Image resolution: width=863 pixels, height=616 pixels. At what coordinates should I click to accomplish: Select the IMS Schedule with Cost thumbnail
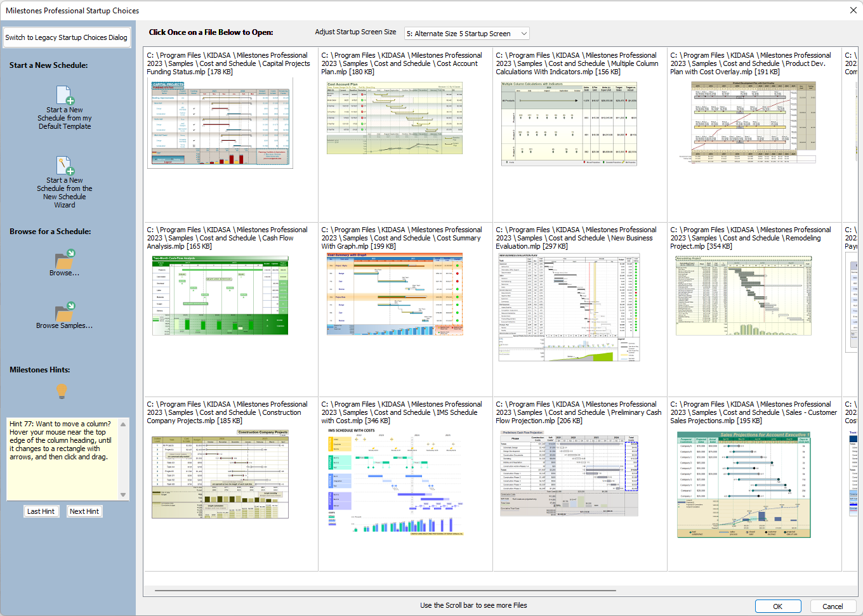coord(394,481)
